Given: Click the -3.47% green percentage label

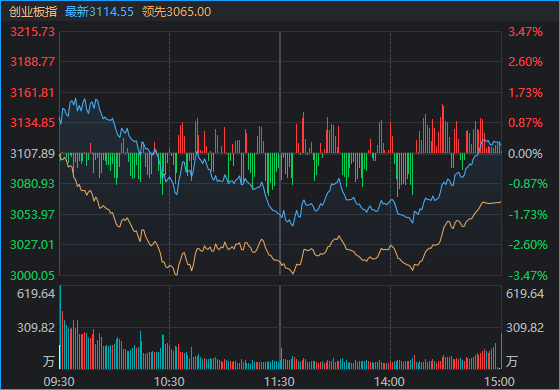Looking at the screenshot, I should (x=528, y=276).
